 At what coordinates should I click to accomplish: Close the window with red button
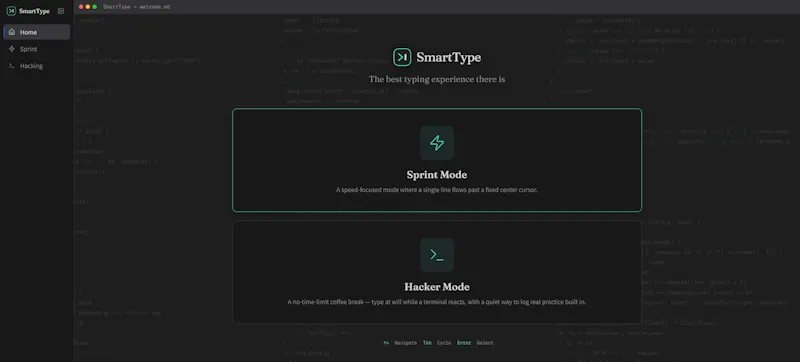coord(81,7)
